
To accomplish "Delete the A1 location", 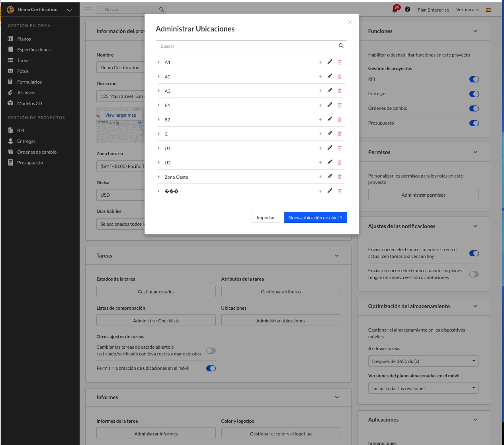I will click(x=340, y=62).
